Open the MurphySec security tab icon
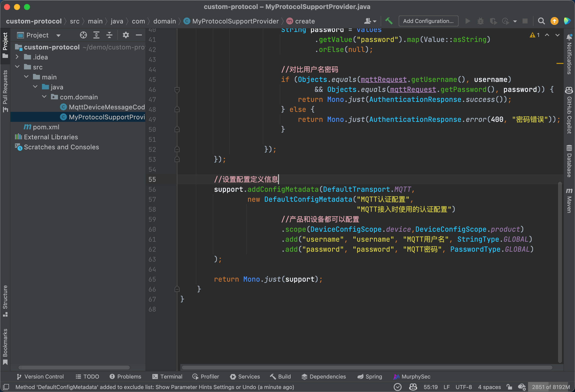Screen dimensions: 575x392 click(395, 376)
